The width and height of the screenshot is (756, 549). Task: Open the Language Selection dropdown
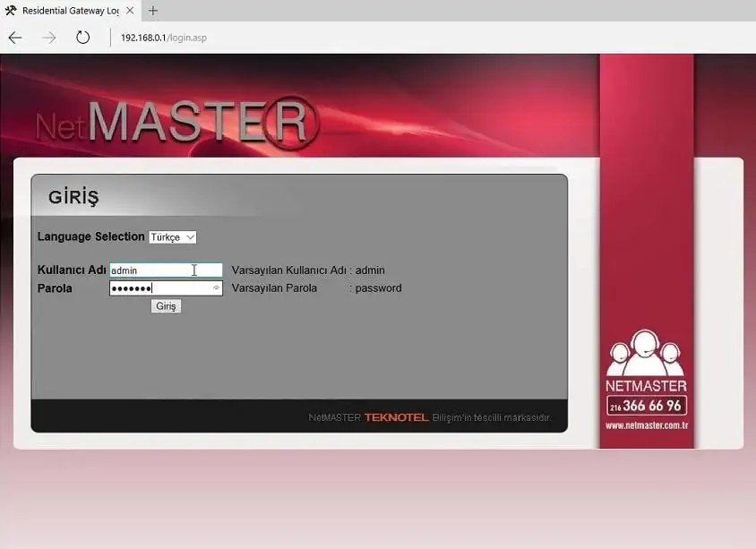(172, 236)
